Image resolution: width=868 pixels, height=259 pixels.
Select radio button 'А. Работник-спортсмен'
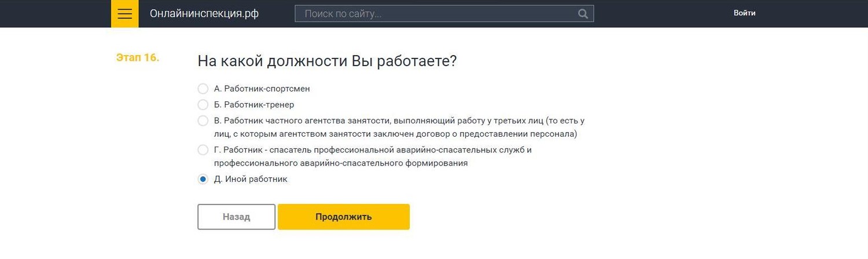[203, 89]
